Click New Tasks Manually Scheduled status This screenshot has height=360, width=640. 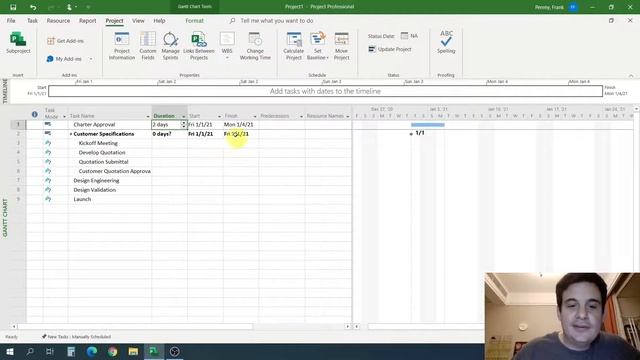[x=76, y=337]
